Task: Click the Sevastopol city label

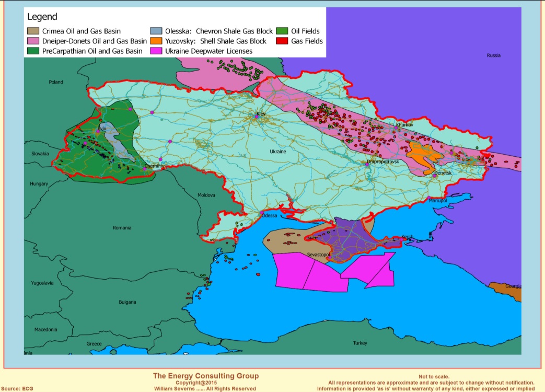Action: click(318, 255)
